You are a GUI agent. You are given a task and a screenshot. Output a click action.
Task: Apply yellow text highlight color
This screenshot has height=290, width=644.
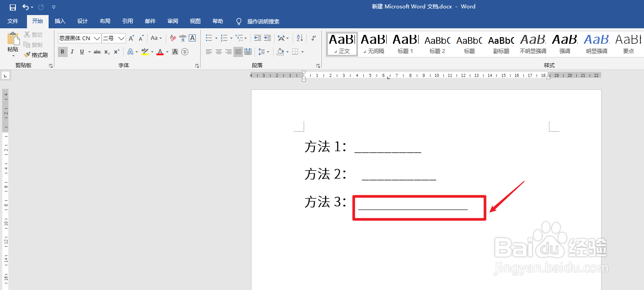[x=145, y=52]
